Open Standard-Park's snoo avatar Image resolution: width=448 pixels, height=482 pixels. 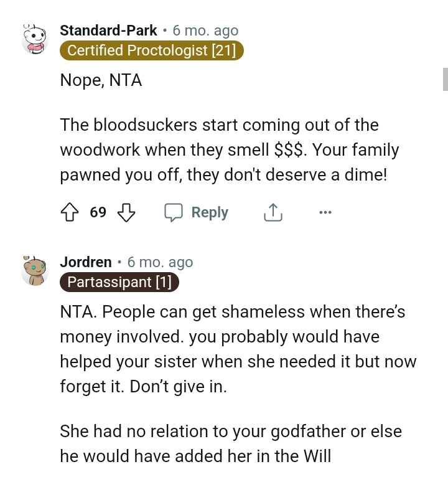[x=35, y=39]
